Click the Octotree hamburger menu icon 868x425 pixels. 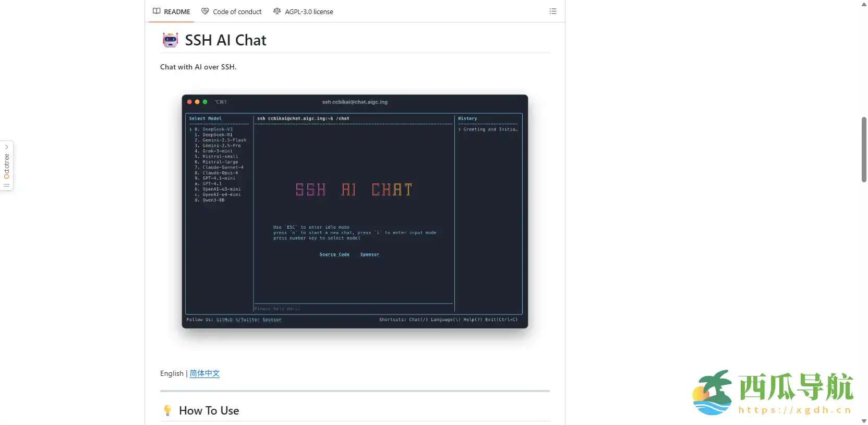tap(7, 185)
